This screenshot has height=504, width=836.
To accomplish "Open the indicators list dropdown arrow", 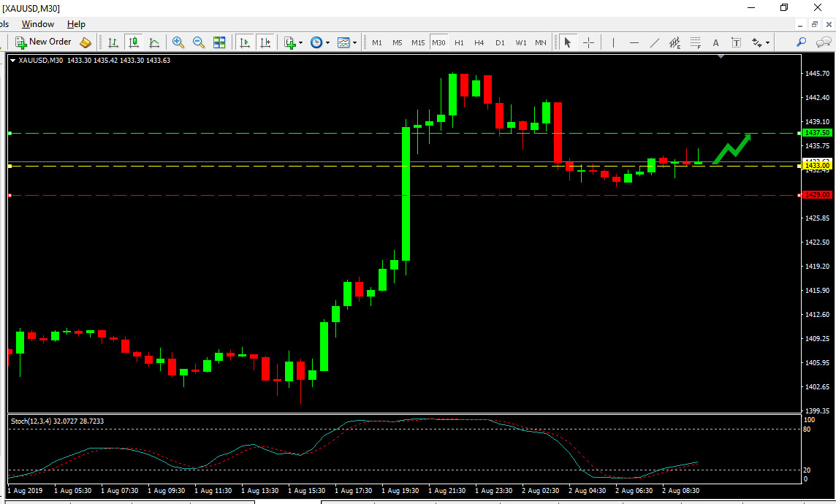I will [300, 42].
